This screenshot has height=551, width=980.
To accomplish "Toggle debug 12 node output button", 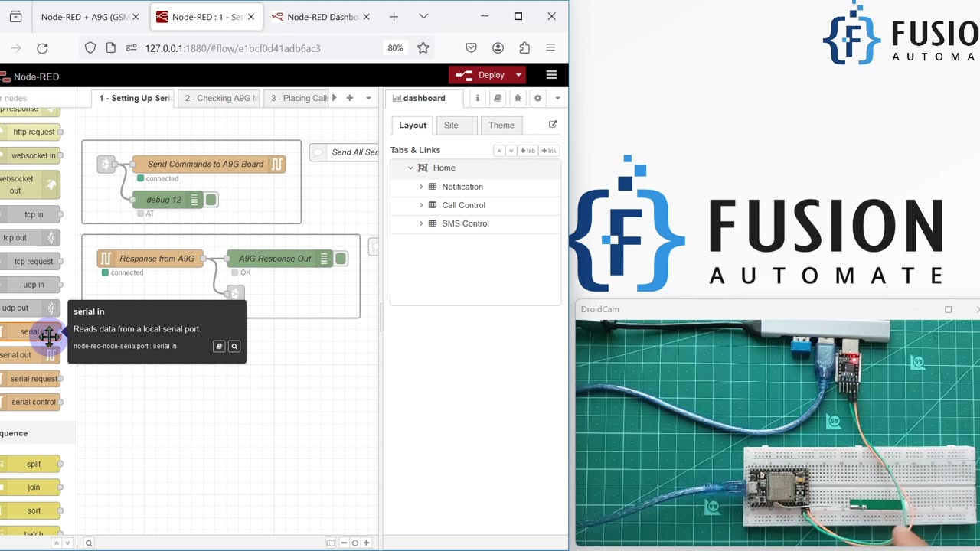I will coord(211,200).
